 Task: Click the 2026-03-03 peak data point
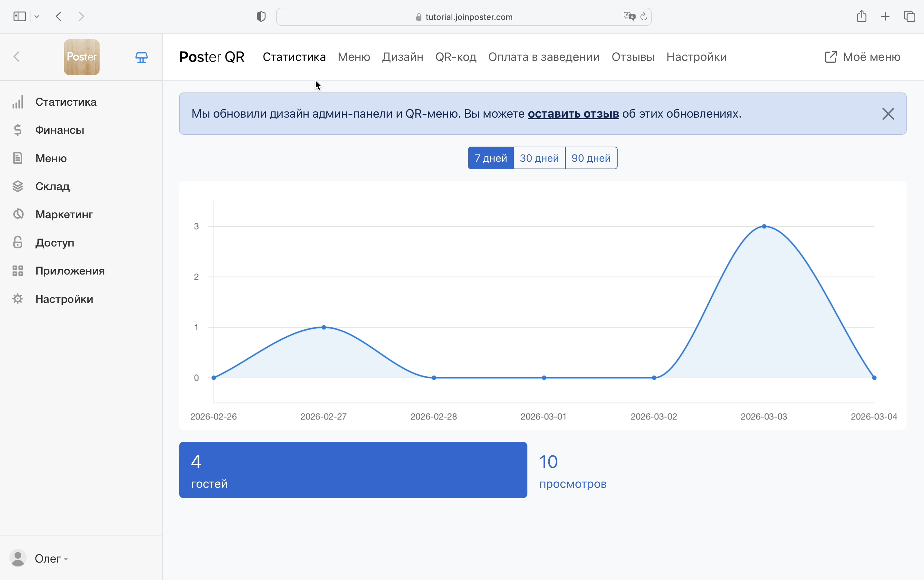(764, 226)
